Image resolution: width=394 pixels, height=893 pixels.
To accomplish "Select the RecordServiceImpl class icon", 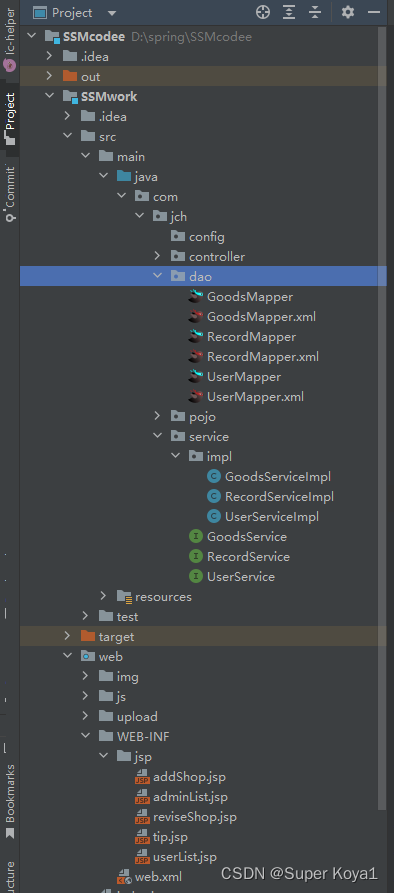I will tap(214, 496).
